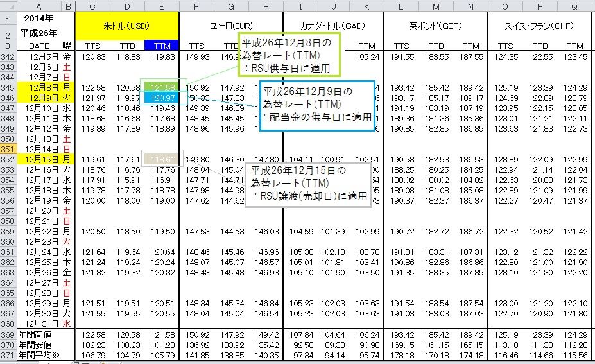
Task: Click the gray RSU譲渡(売却日) callout box
Action: click(x=309, y=184)
